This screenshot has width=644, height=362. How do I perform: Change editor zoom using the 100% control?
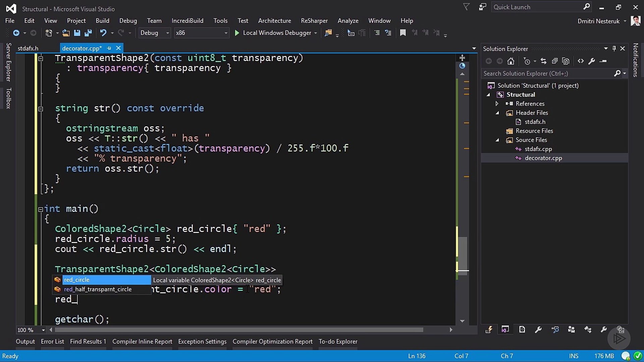coord(30,330)
